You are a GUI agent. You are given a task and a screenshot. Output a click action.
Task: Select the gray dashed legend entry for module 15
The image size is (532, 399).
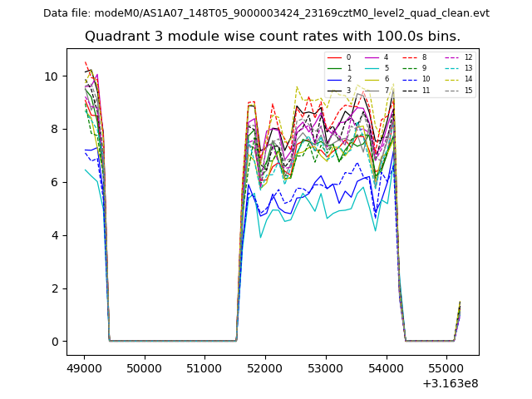(x=451, y=90)
